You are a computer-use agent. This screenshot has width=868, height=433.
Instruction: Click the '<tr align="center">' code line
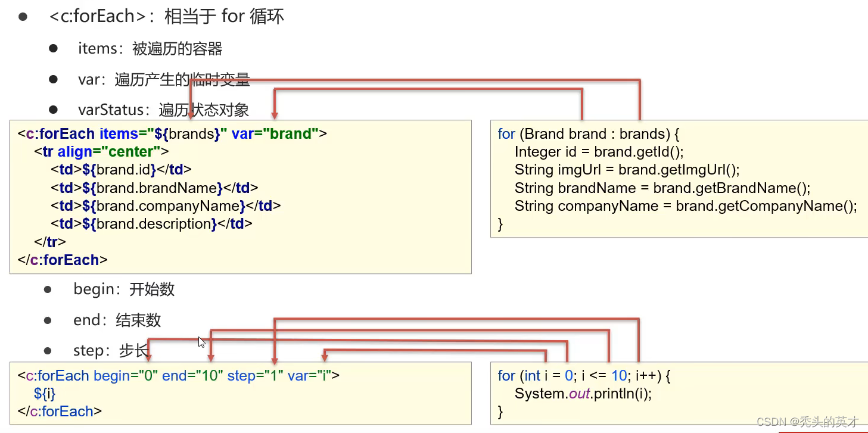click(102, 152)
